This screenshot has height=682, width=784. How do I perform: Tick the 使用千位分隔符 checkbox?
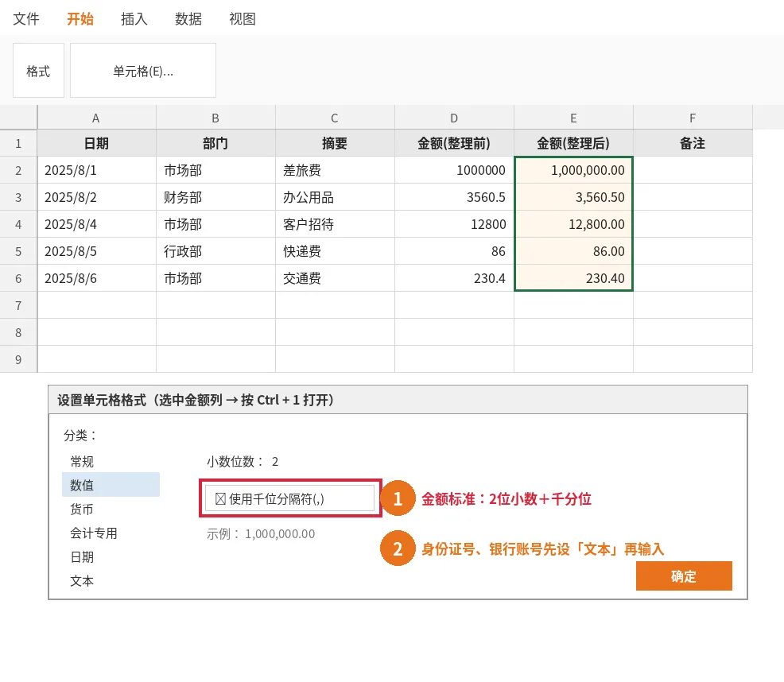point(220,498)
